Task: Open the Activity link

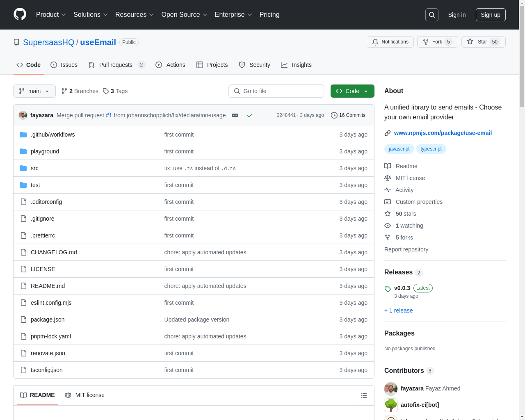Action: [399, 190]
